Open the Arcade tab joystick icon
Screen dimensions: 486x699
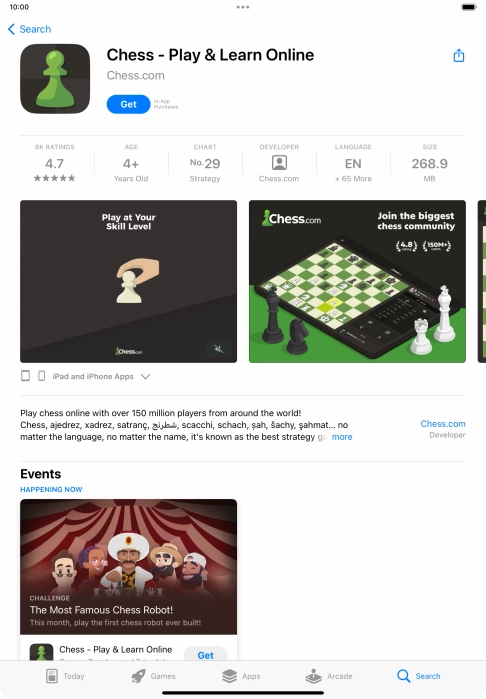click(x=313, y=676)
